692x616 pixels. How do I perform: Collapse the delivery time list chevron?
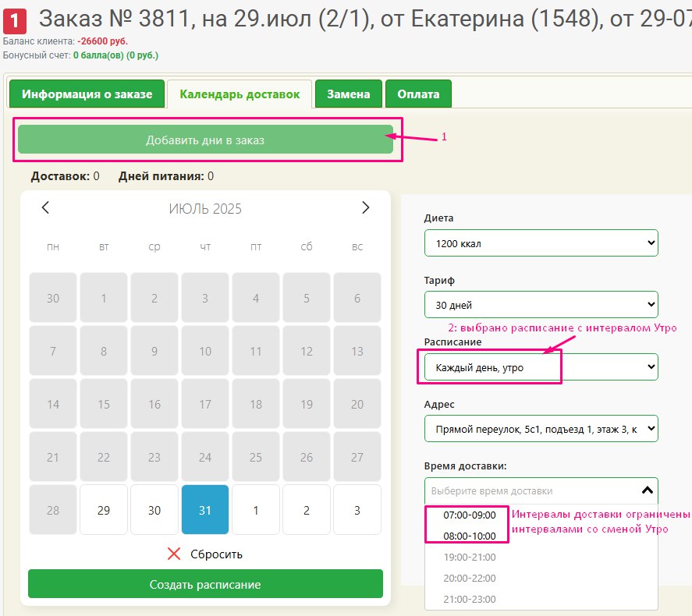[646, 490]
